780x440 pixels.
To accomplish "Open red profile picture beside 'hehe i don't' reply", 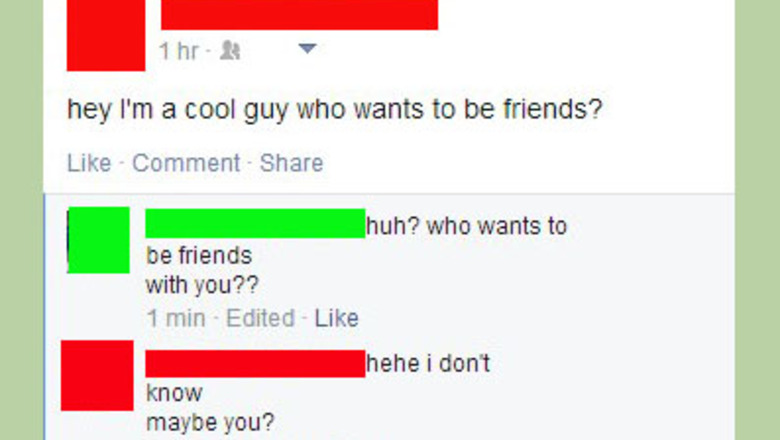I will (x=97, y=375).
